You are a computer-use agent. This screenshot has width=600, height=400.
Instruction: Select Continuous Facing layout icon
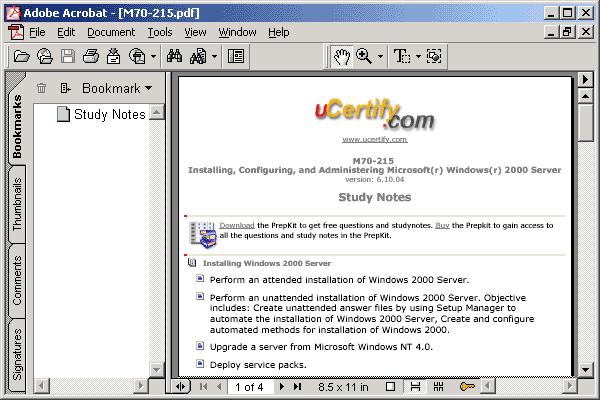(x=439, y=387)
